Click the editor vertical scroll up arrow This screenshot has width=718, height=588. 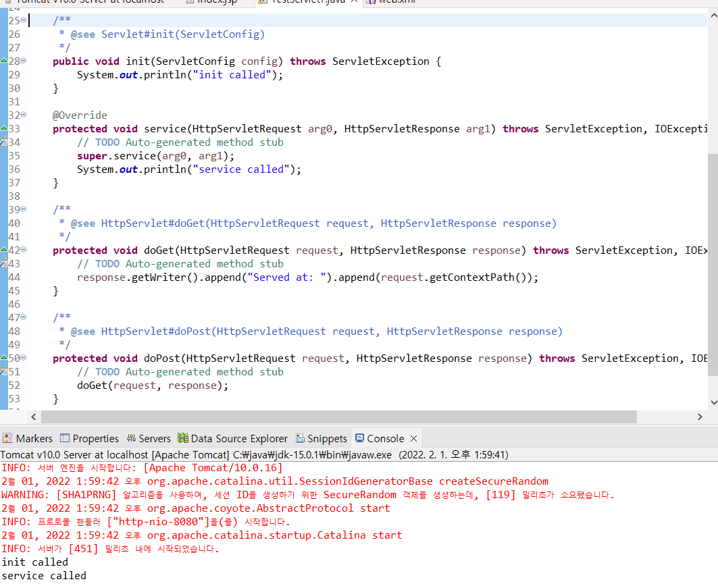click(713, 15)
